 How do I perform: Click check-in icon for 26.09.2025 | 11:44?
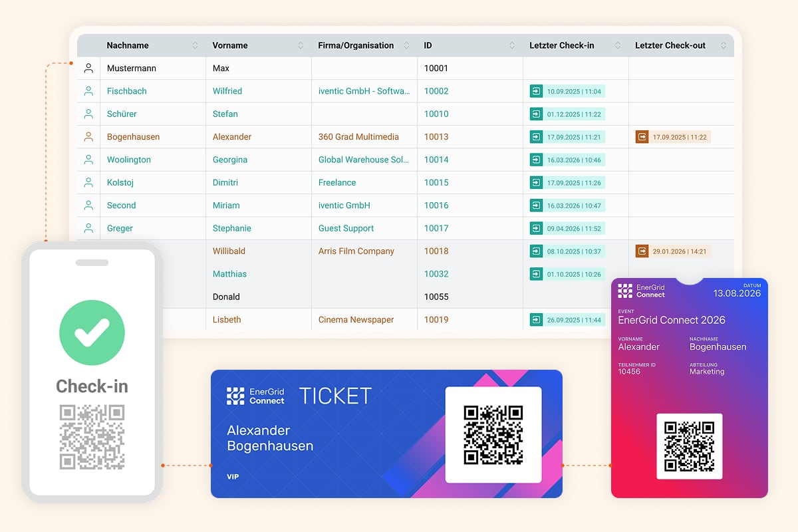(536, 319)
